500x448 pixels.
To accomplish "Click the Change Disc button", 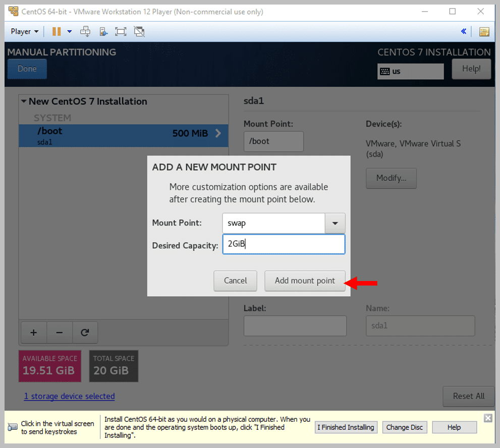I will pos(404,427).
